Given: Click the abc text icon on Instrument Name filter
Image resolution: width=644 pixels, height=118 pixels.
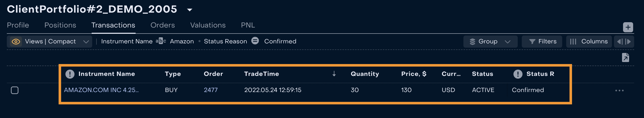Looking at the screenshot, I should point(161,41).
